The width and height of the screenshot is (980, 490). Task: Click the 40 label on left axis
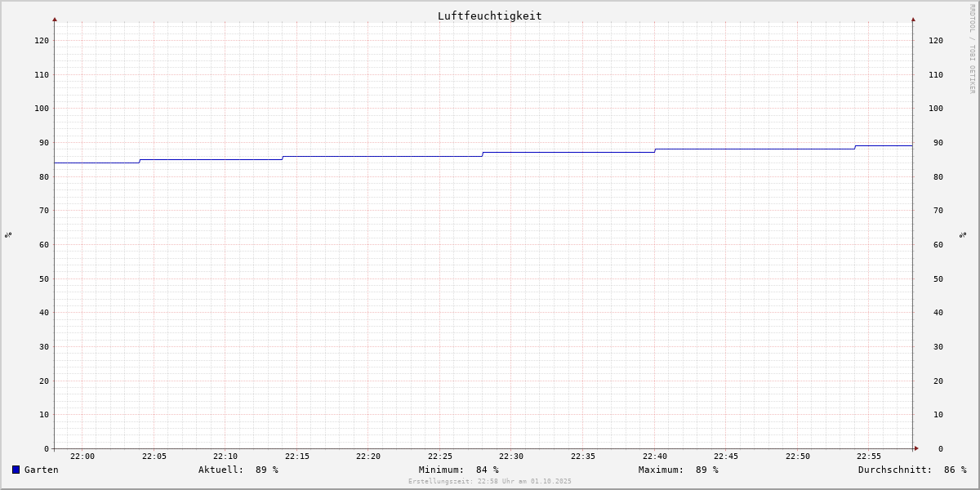pos(44,312)
